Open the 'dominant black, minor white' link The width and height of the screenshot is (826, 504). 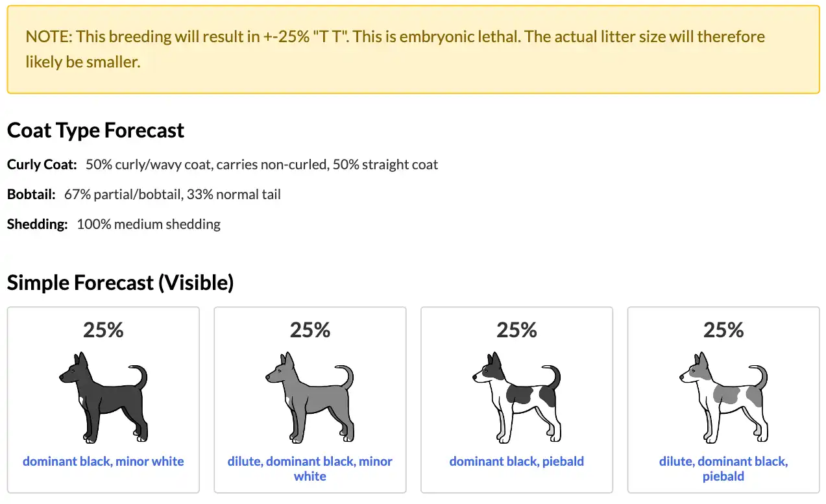click(x=103, y=461)
